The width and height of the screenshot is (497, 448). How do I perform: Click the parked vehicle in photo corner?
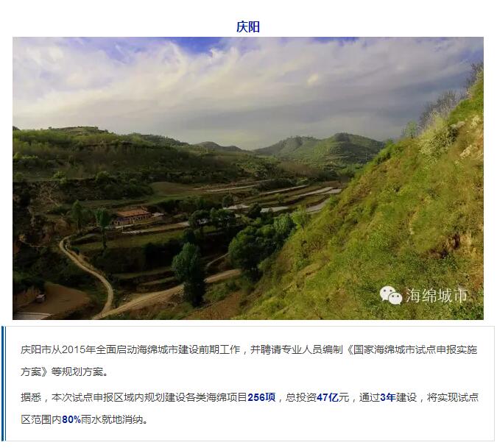point(40,298)
